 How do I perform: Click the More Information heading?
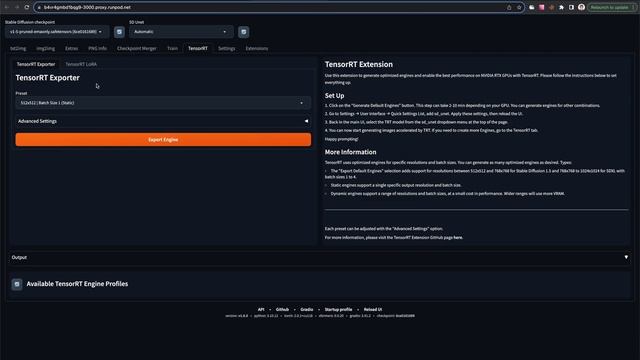coord(351,152)
